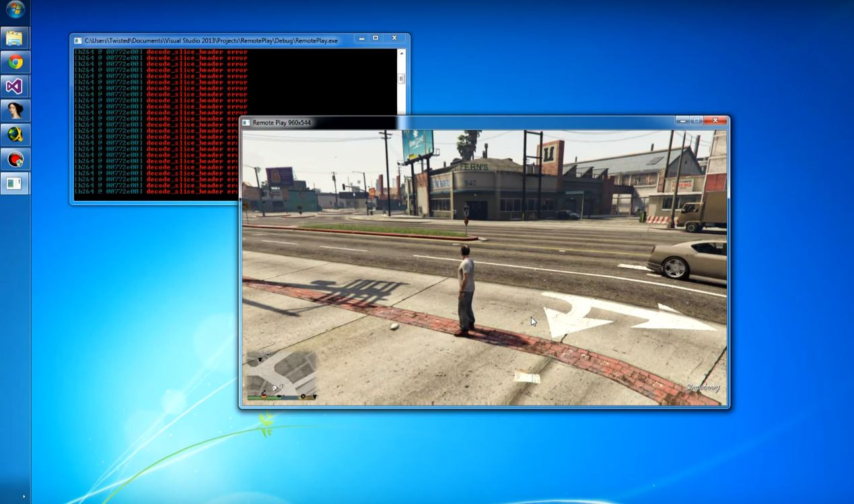The image size is (854, 504).
Task: Open Windows Explorer from the taskbar
Action: [x=15, y=38]
